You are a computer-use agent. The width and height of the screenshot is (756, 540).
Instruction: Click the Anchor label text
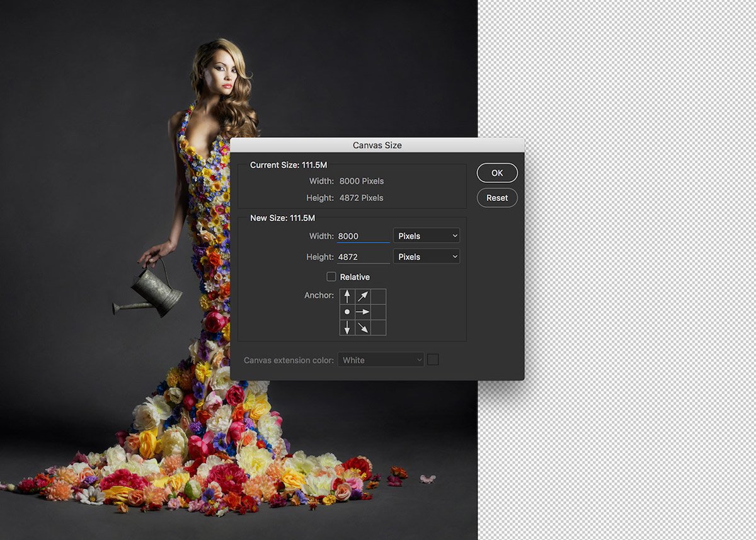tap(319, 296)
